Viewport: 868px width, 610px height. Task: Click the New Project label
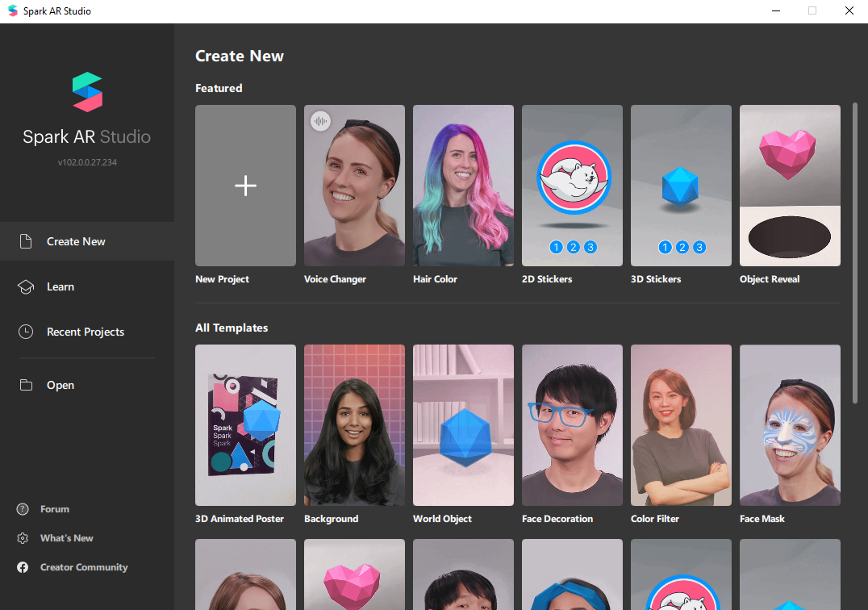pyautogui.click(x=222, y=279)
